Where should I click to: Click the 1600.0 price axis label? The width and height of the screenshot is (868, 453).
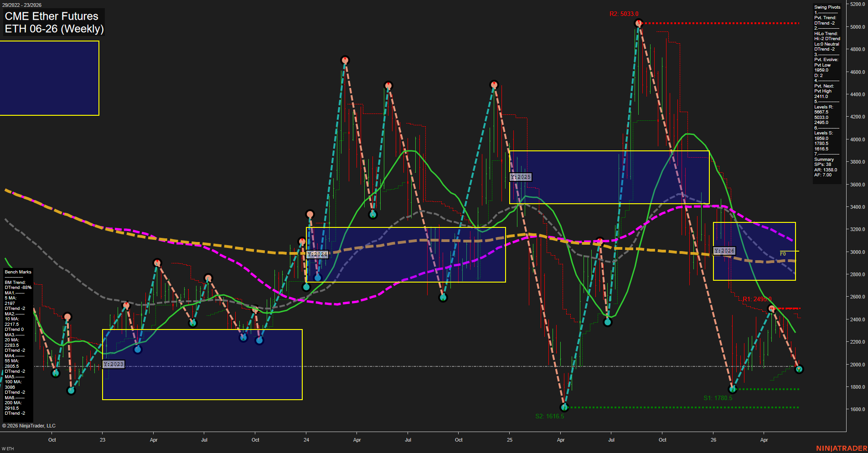tap(858, 409)
